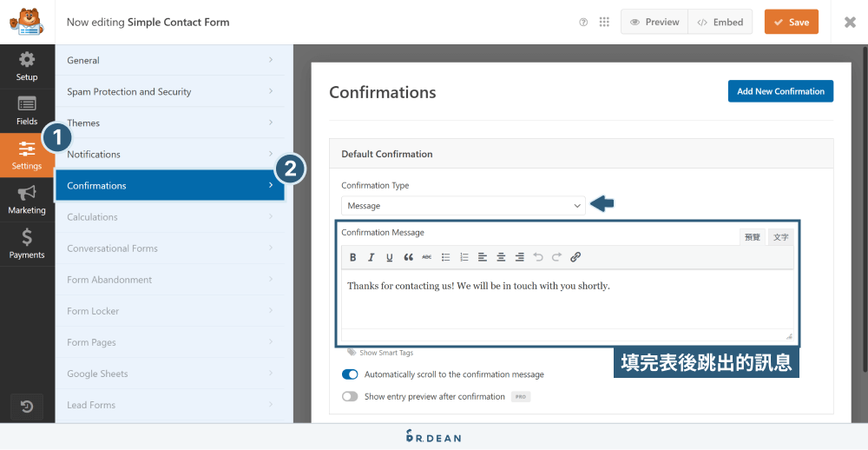Apply bold formatting in message editor
This screenshot has width=868, height=450.
point(352,257)
